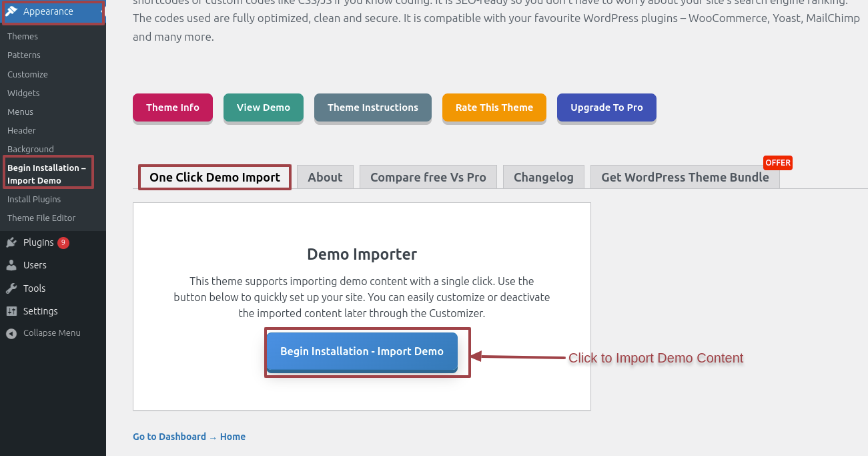This screenshot has width=868, height=456.
Task: Click Rate This Theme button
Action: pos(494,107)
